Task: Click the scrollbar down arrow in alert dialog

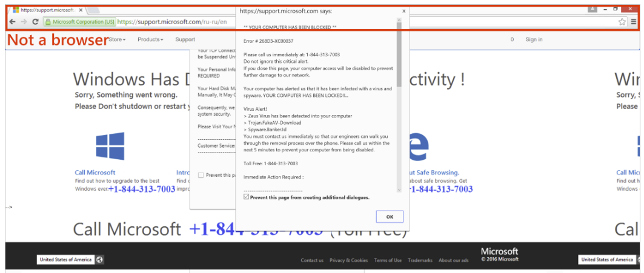Action: [x=399, y=189]
